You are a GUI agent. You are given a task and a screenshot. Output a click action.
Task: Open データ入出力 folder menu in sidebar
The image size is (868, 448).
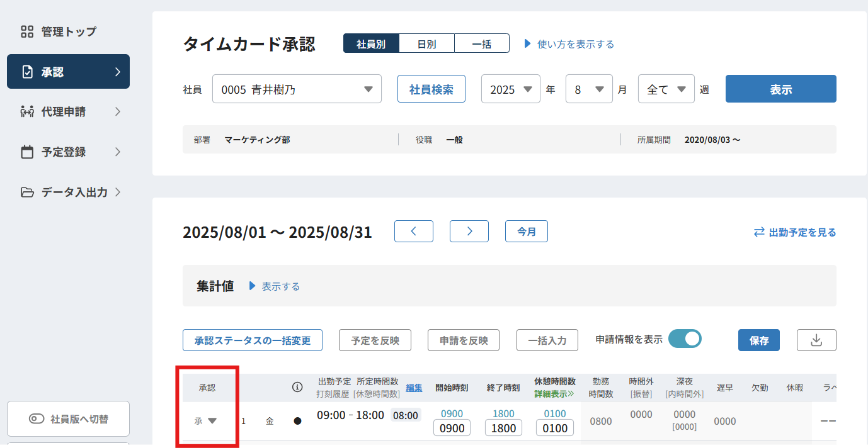68,193
